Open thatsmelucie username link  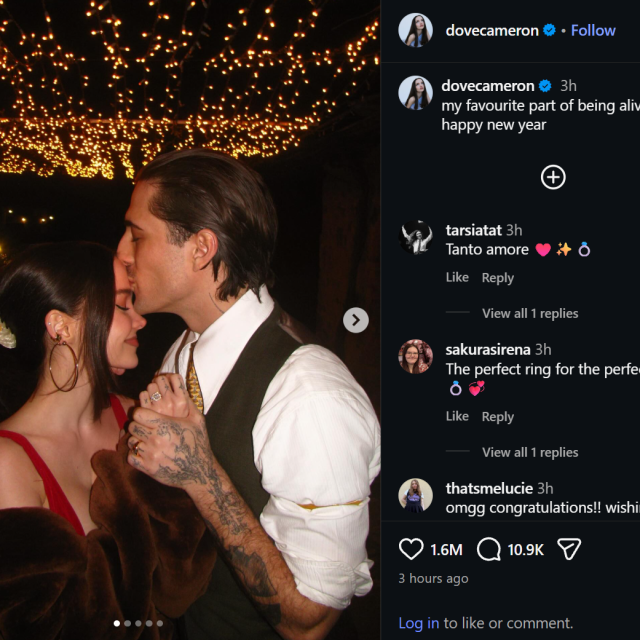(489, 488)
